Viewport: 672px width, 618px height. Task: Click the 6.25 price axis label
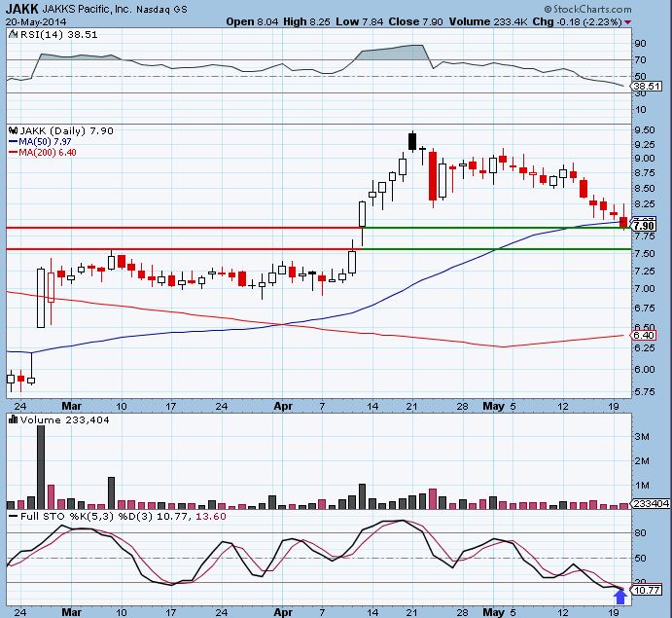point(644,347)
